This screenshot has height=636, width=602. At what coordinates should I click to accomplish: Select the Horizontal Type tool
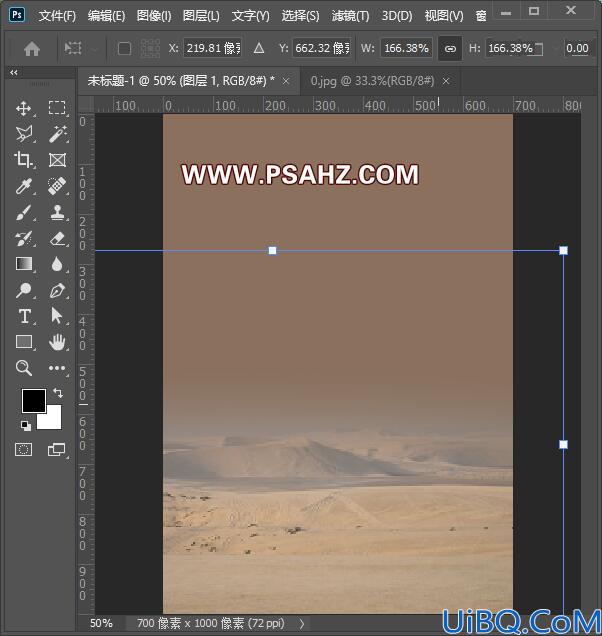point(24,316)
